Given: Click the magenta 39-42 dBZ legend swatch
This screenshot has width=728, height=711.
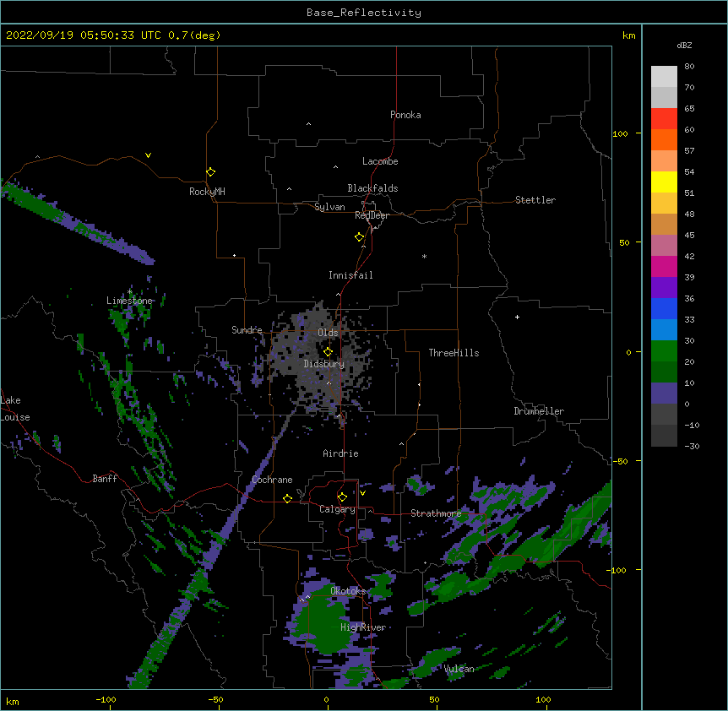Looking at the screenshot, I should 664,267.
